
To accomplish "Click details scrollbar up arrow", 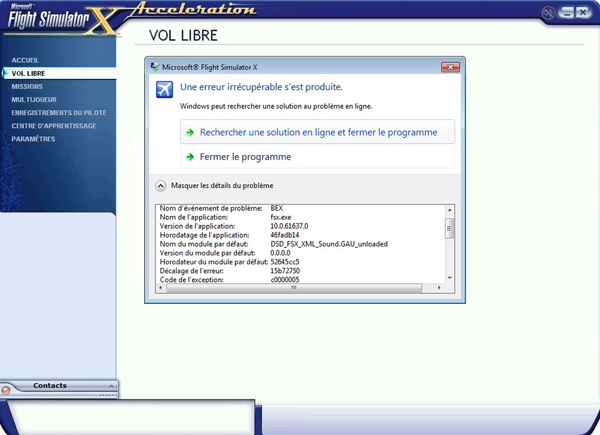I will tap(450, 210).
